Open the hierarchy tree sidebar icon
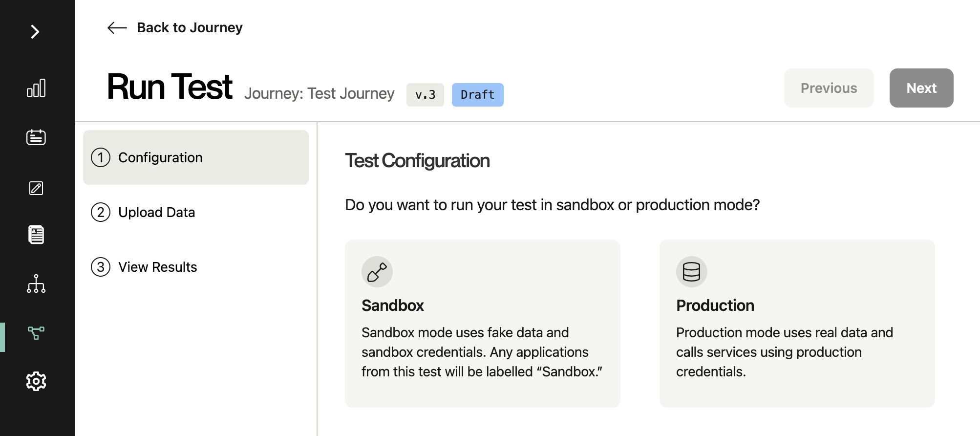This screenshot has width=980, height=436. click(x=36, y=283)
